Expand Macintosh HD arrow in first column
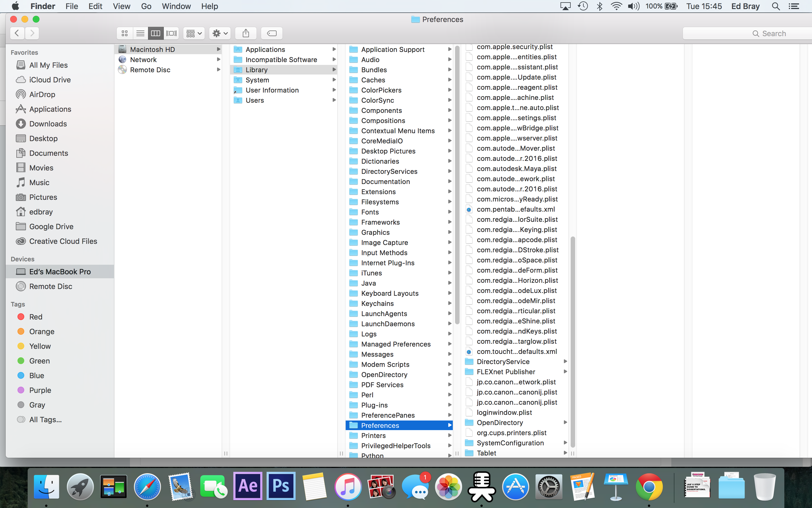This screenshot has width=812, height=508. tap(219, 49)
